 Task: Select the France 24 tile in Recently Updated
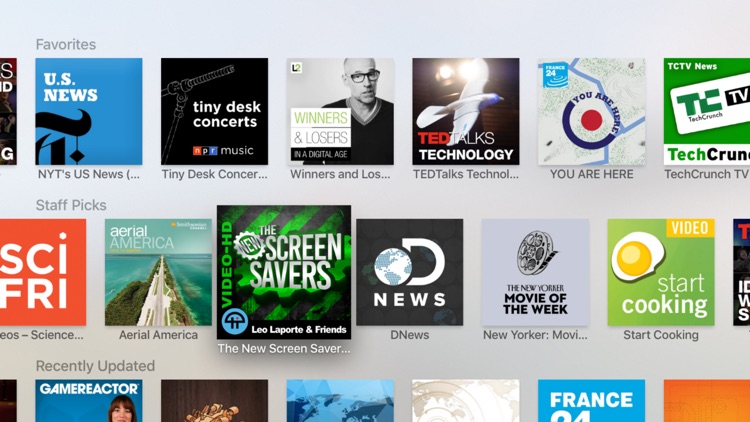coord(592,401)
